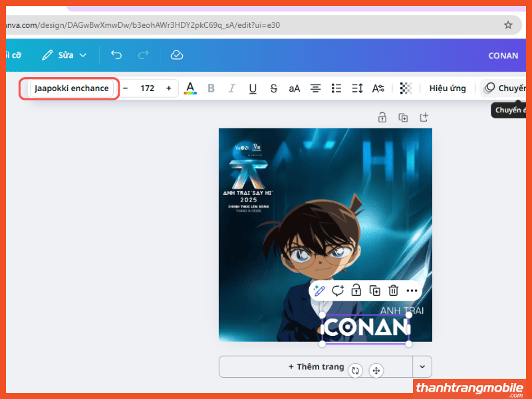Bookmark the page with the star icon
Viewport: 532px width, 399px height.
coord(508,25)
